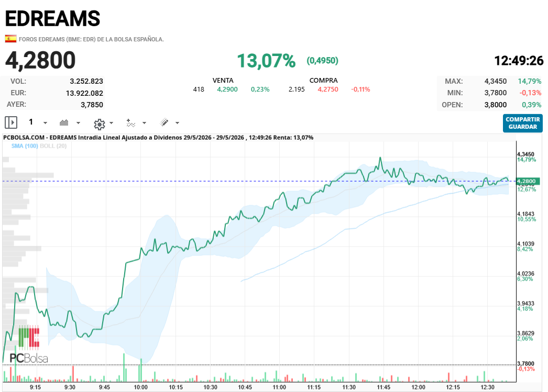This screenshot has width=548, height=392.
Task: Click the 4,0236 price axis label
Action: click(525, 274)
